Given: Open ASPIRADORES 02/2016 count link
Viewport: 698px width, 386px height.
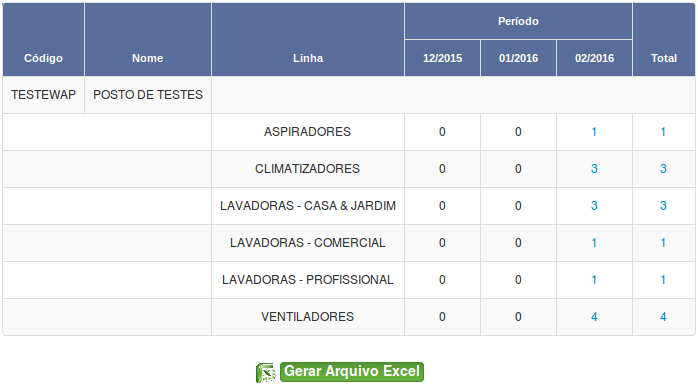Looking at the screenshot, I should [594, 132].
